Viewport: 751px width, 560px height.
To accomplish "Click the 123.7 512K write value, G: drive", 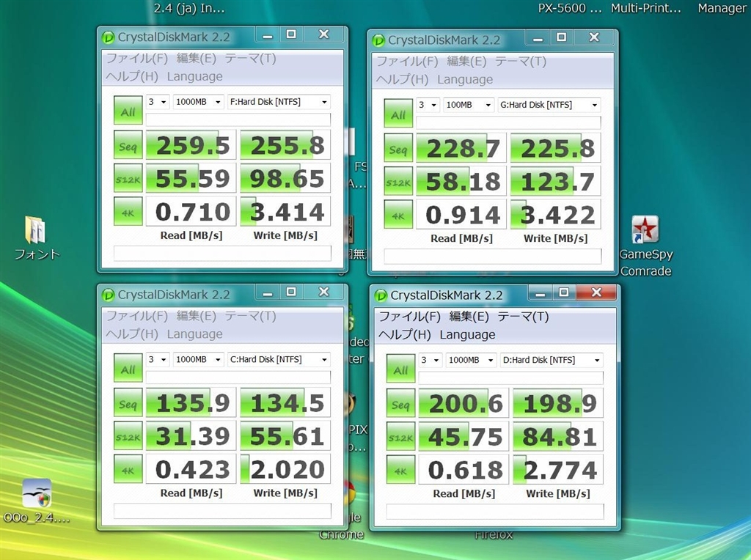I will [x=556, y=181].
